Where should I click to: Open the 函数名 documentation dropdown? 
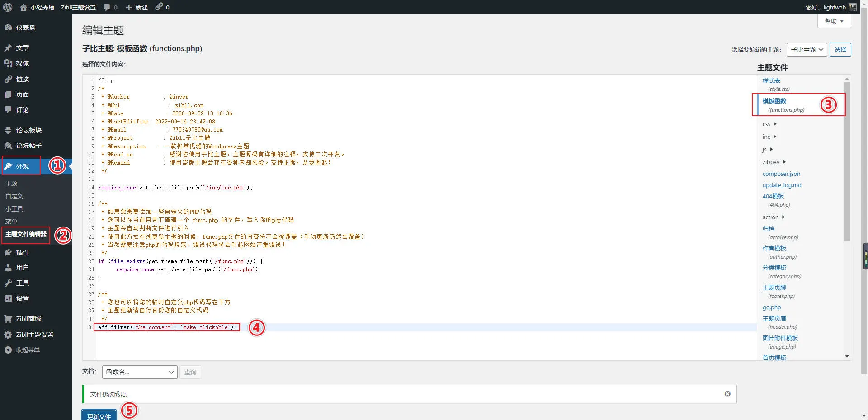click(x=139, y=372)
